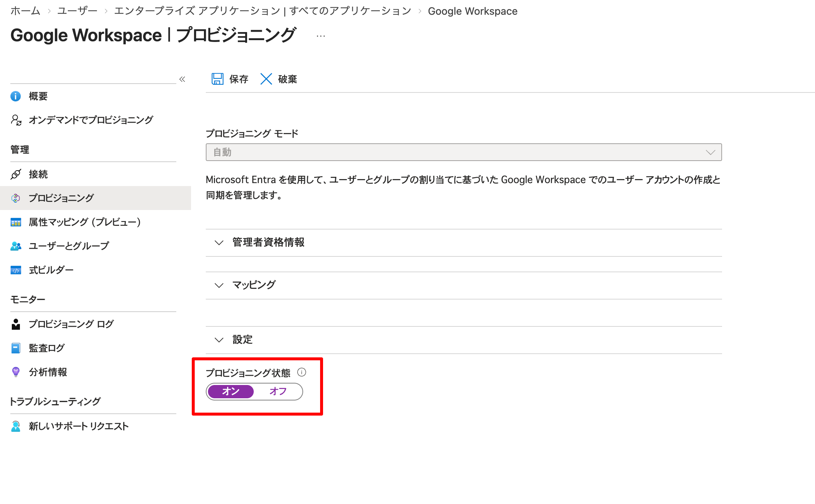815x504 pixels.
Task: View the プロビジョニング ログ
Action: click(x=71, y=324)
